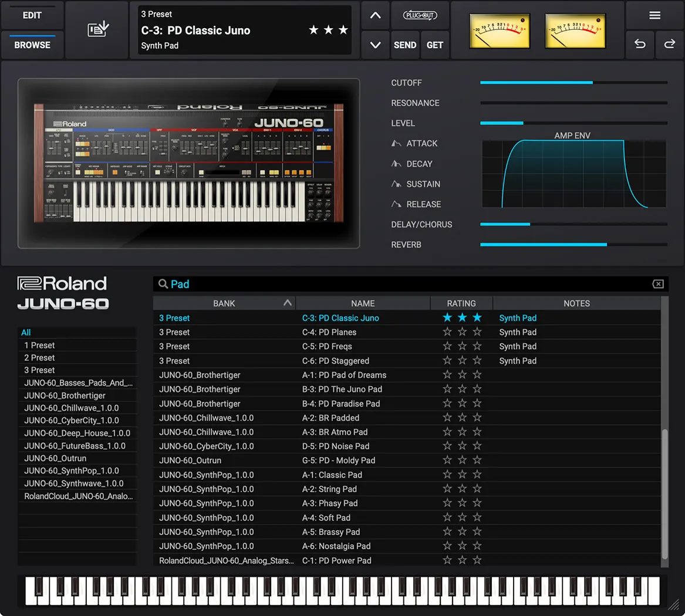Click the previous preset up chevron
The height and width of the screenshot is (616, 685).
point(375,15)
